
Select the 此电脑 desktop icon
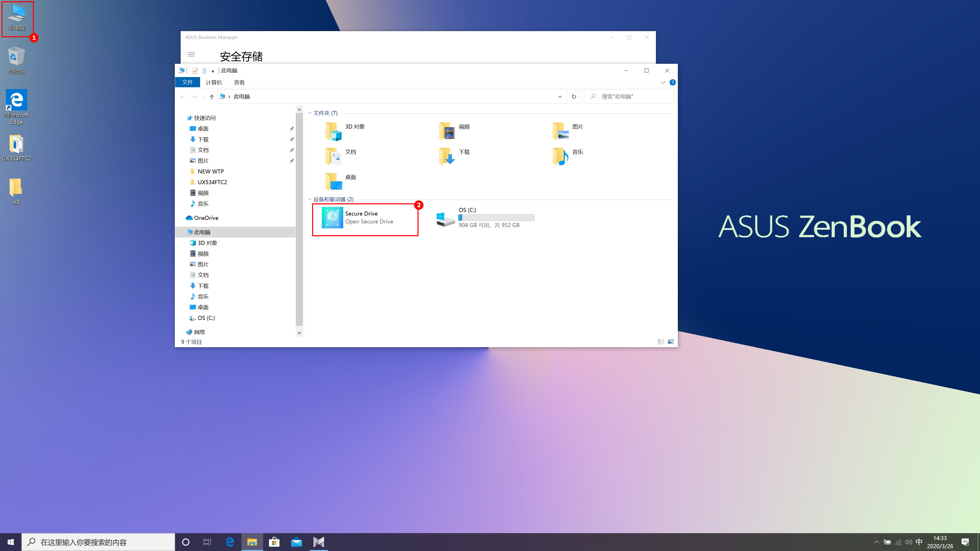(x=17, y=18)
